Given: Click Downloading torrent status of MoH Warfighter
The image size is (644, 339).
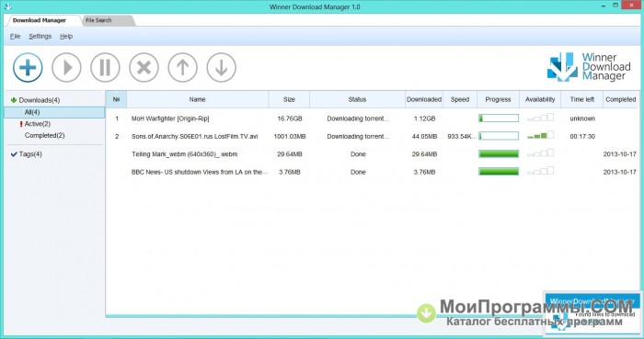Looking at the screenshot, I should point(358,119).
